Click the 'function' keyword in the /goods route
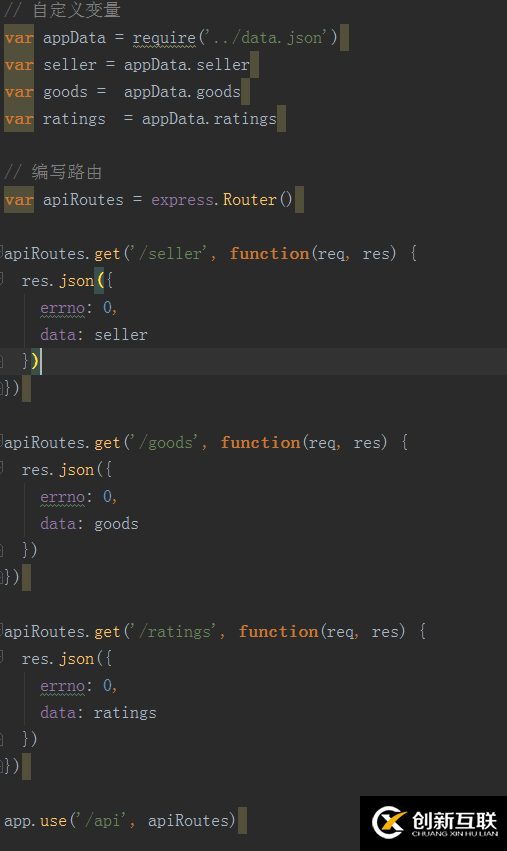Viewport: 507px width, 851px height. point(261,442)
